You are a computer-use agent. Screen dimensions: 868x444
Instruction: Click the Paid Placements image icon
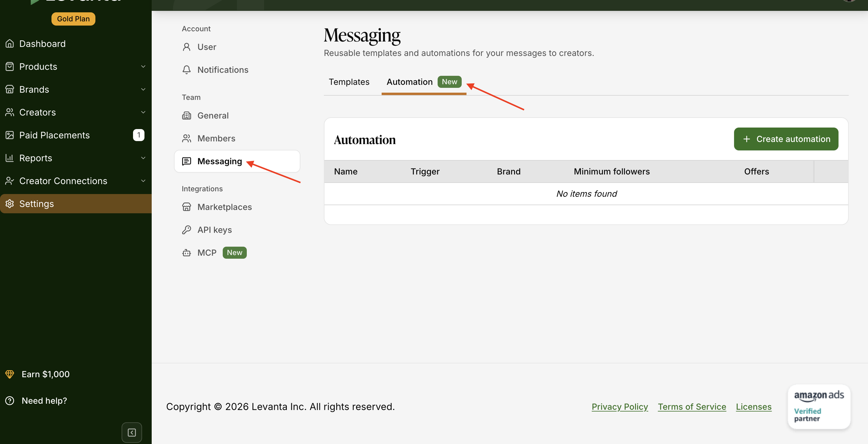point(10,135)
